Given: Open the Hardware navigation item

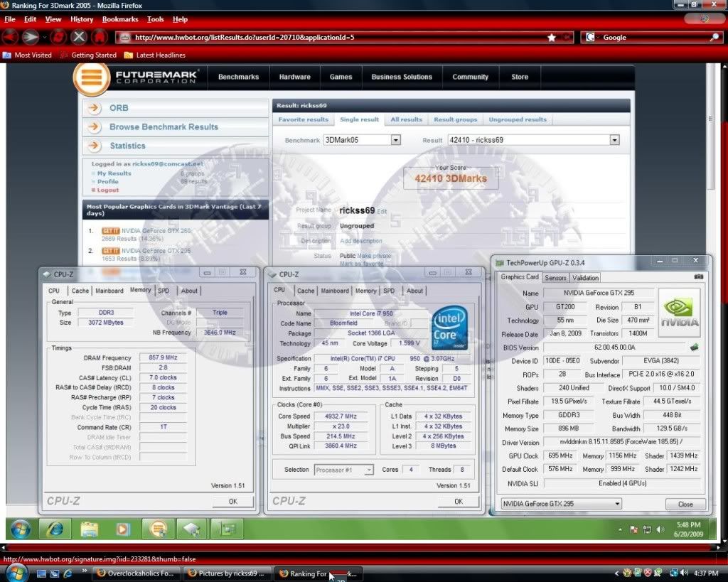Looking at the screenshot, I should (295, 77).
